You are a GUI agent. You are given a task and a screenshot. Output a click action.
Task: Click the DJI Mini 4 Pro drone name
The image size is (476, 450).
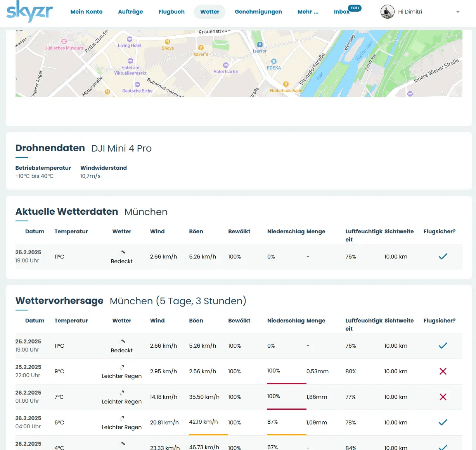121,148
